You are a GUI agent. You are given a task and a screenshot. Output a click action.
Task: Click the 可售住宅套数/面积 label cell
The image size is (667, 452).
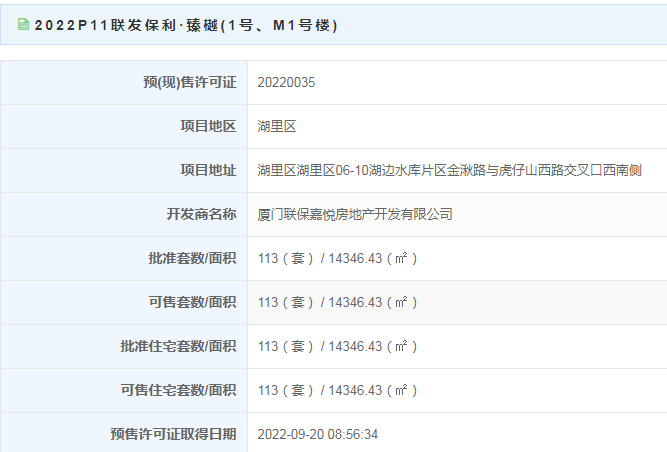124,390
